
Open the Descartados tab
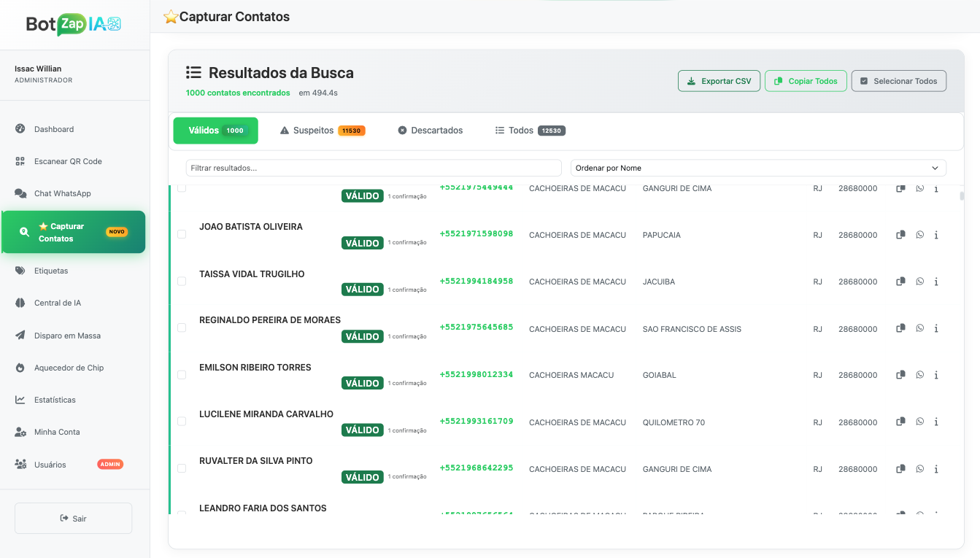point(431,131)
